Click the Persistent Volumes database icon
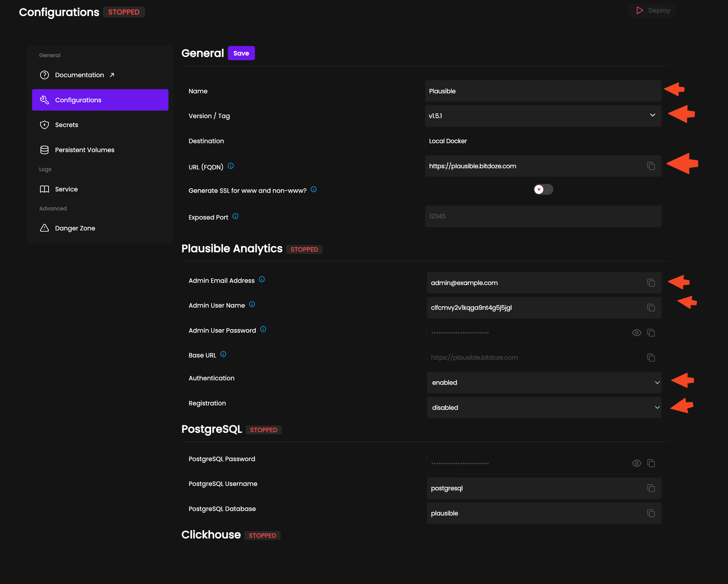The height and width of the screenshot is (584, 728). (44, 149)
